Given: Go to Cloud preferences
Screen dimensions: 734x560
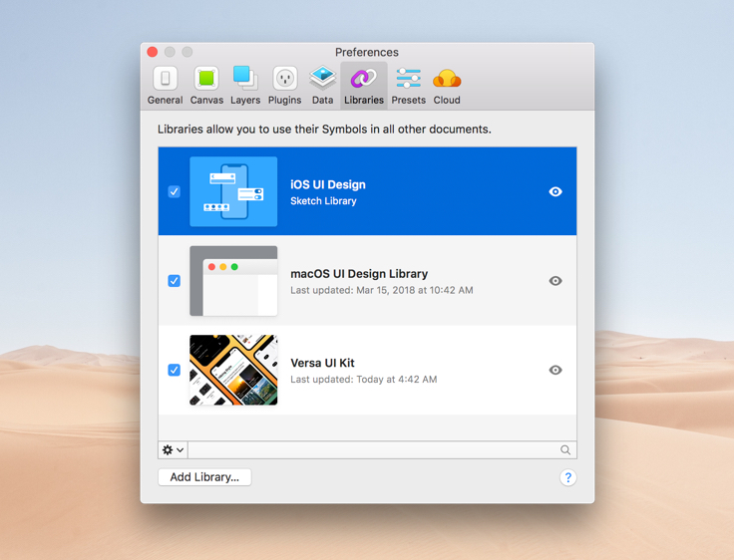Looking at the screenshot, I should pos(447,85).
